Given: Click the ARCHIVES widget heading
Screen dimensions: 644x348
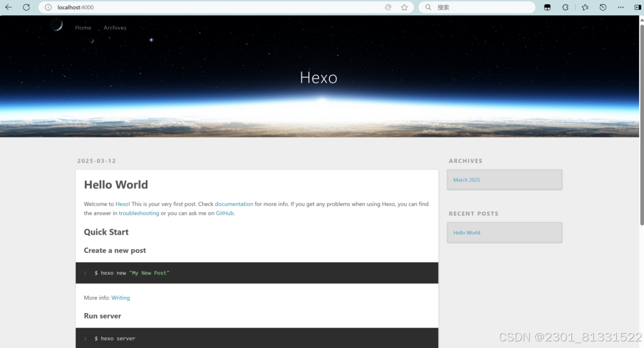Looking at the screenshot, I should [x=465, y=161].
